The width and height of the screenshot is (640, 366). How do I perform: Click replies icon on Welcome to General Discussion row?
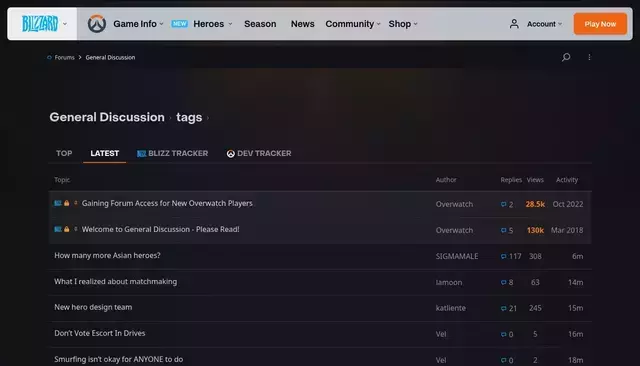504,230
